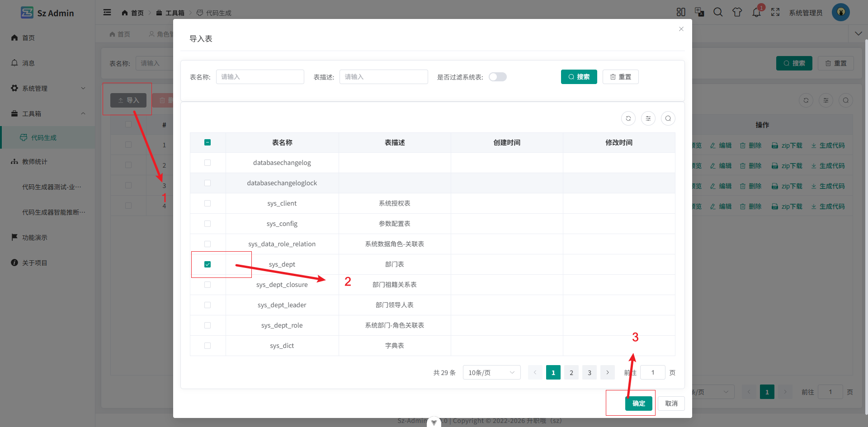
Task: Check the sys_data_role_relation row checkbox
Action: tap(208, 244)
